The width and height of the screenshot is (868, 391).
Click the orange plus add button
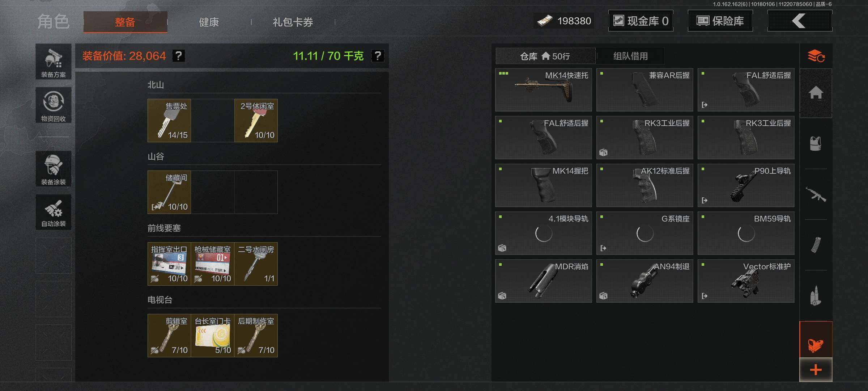pos(816,370)
